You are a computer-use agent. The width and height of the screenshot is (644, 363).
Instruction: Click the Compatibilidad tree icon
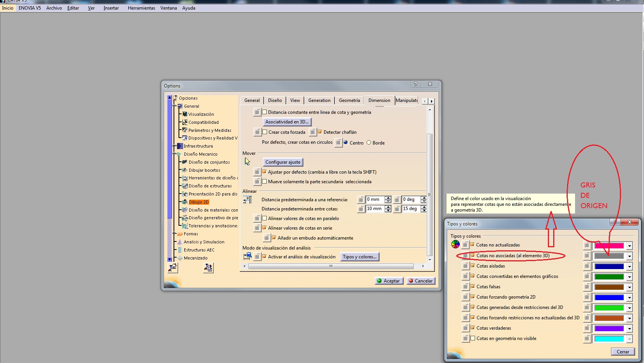pos(185,122)
